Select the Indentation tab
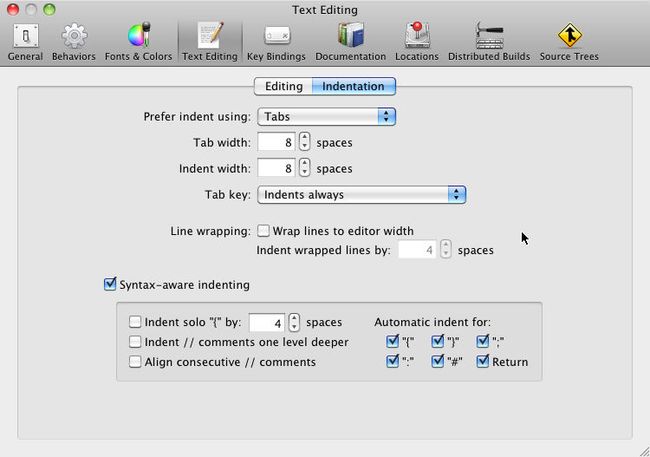This screenshot has height=457, width=650. (x=354, y=86)
